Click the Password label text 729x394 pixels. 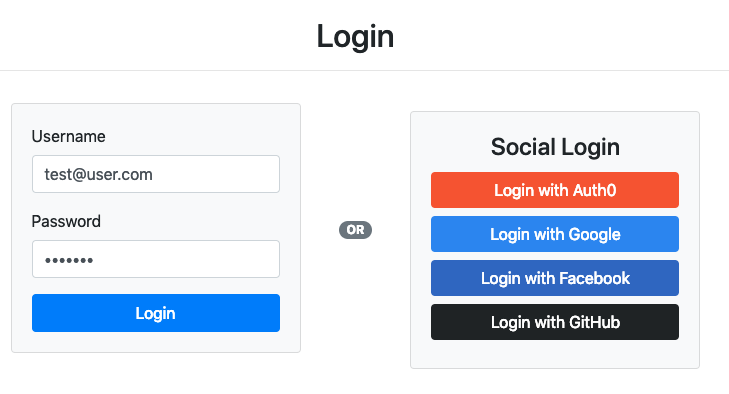point(66,221)
